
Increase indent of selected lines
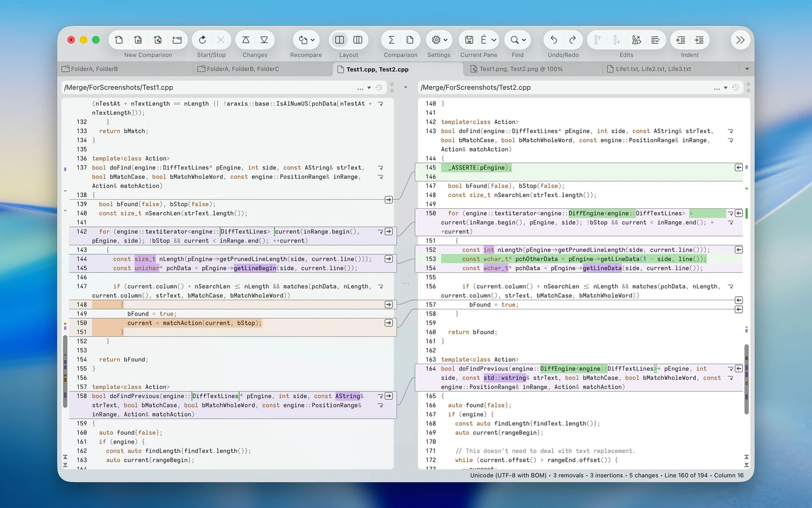point(699,40)
